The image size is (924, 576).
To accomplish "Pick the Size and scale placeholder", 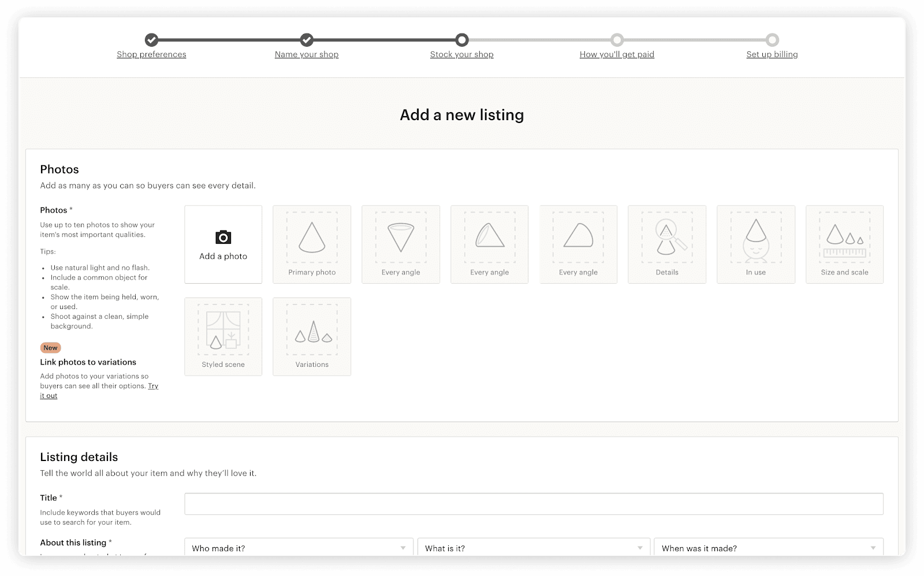I will [x=844, y=244].
